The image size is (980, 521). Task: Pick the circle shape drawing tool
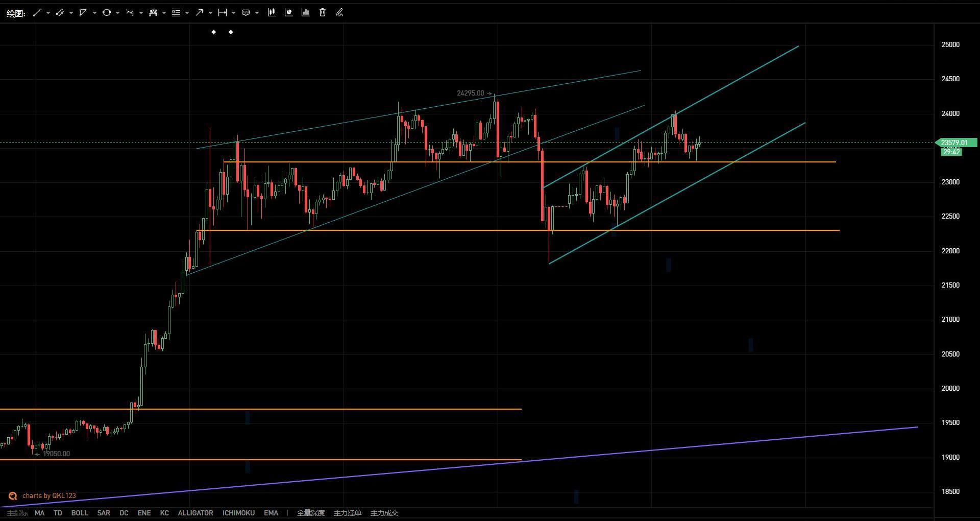point(106,13)
